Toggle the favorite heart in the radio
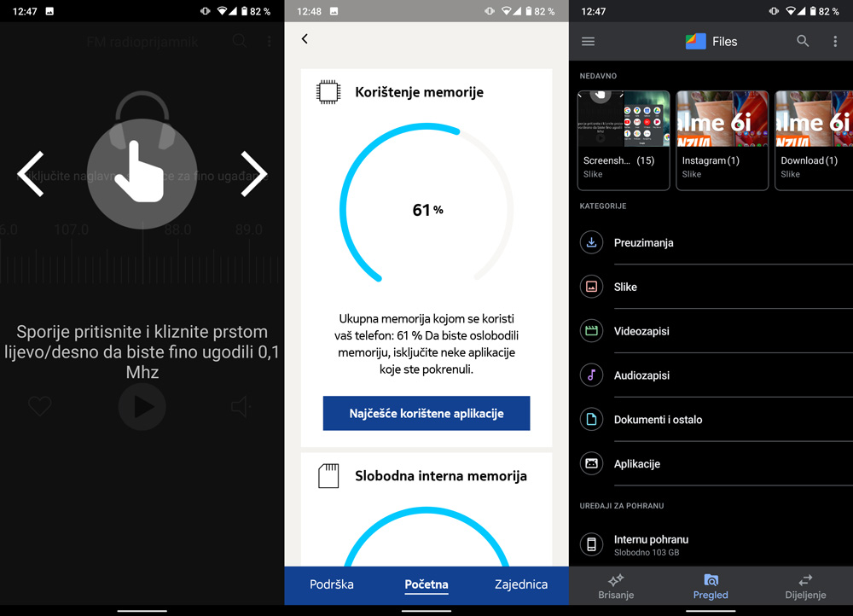The width and height of the screenshot is (853, 616). point(39,407)
